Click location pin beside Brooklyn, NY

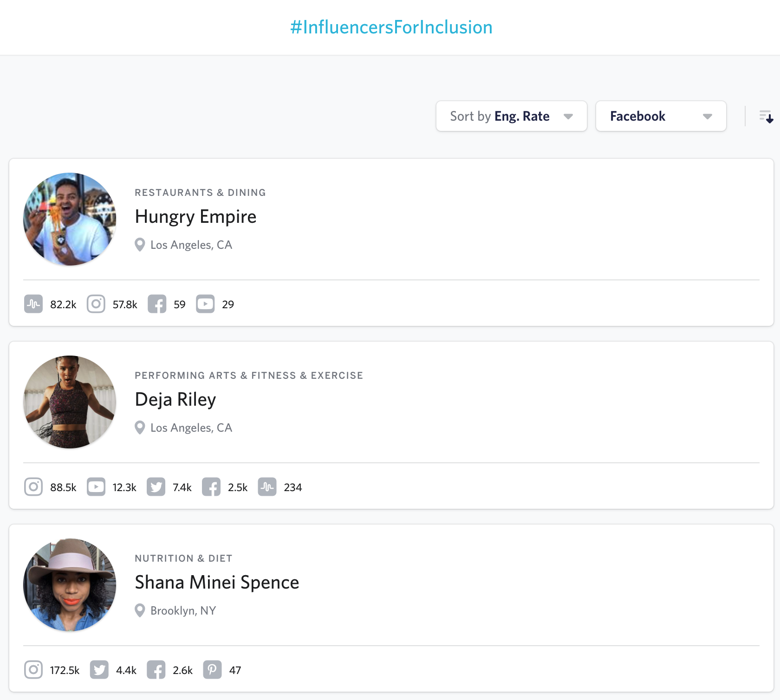(x=140, y=610)
